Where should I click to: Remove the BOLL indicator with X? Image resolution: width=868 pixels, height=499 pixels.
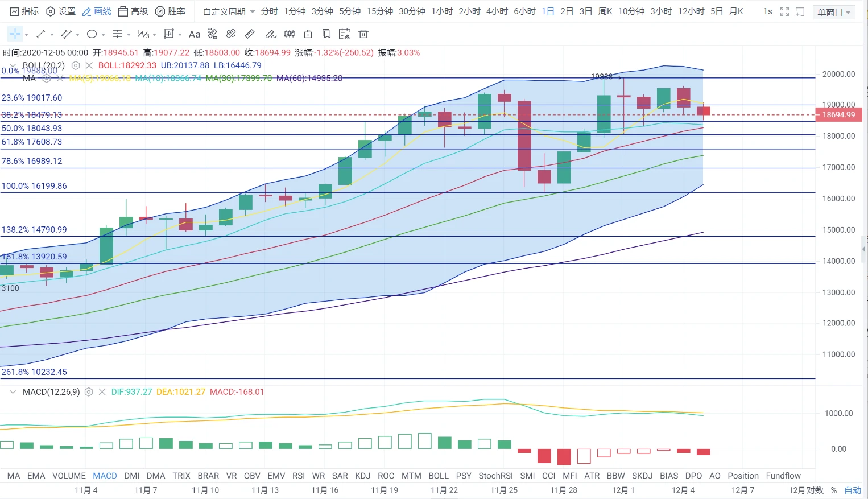(x=89, y=65)
